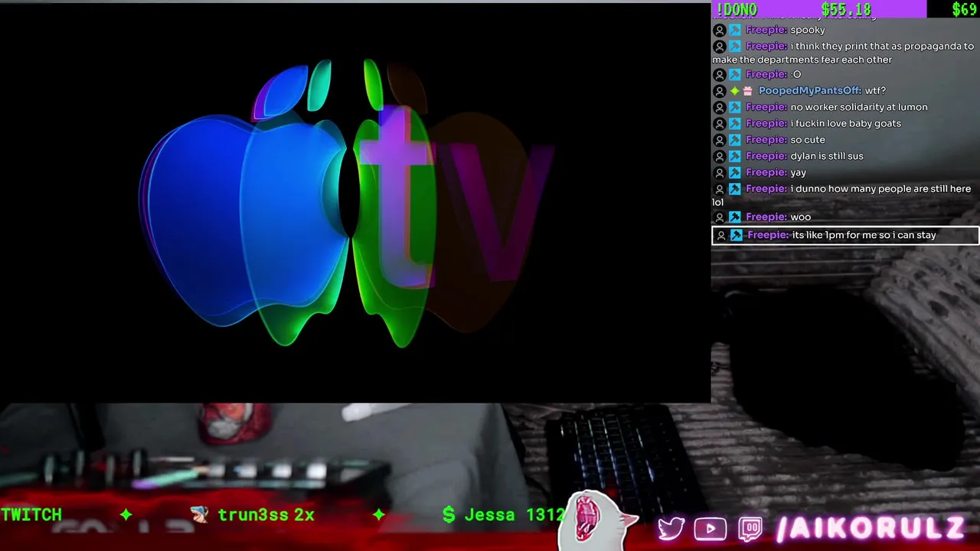Click the blue badge on 'propaganda' message
The height and width of the screenshot is (551, 980).
[735, 47]
